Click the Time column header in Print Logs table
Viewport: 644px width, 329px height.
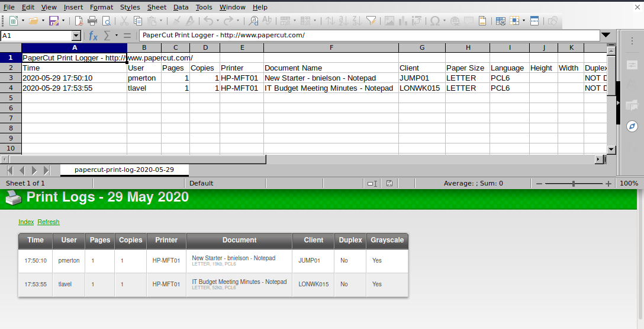[x=36, y=241]
